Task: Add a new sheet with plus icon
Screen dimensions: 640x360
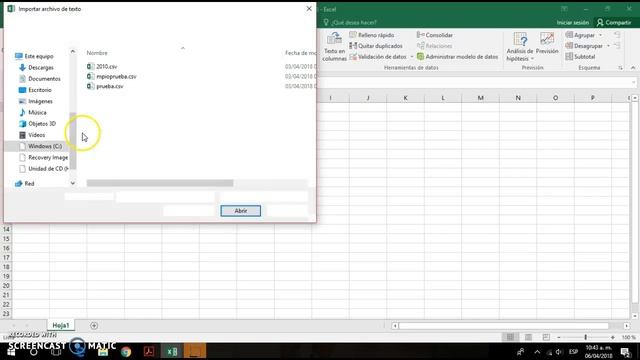Action: tap(94, 325)
